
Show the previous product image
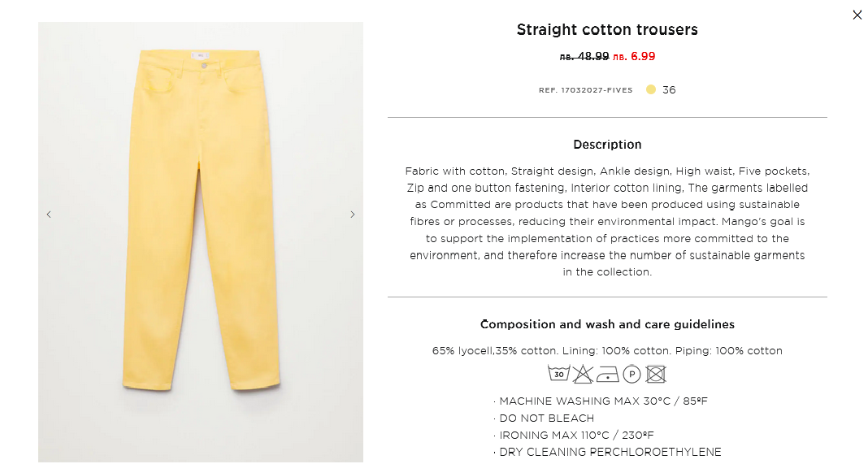click(x=49, y=215)
